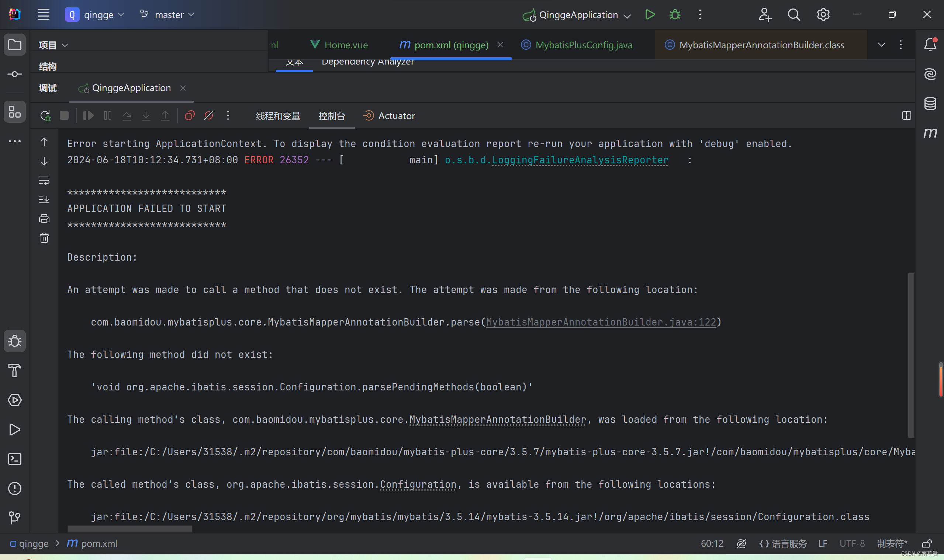Expand the hidden editor tabs chevron
This screenshot has height=560, width=944.
pos(881,45)
